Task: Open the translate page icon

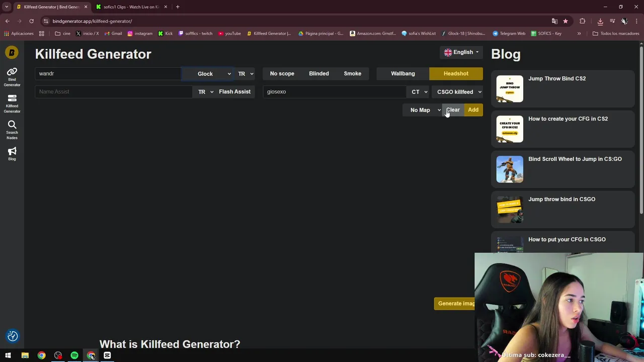Action: (x=554, y=21)
